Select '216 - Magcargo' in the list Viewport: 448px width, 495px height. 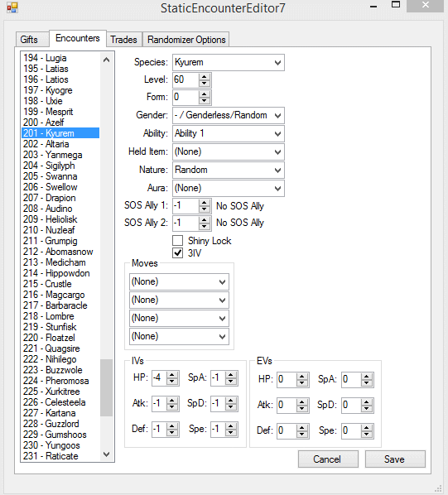60,295
